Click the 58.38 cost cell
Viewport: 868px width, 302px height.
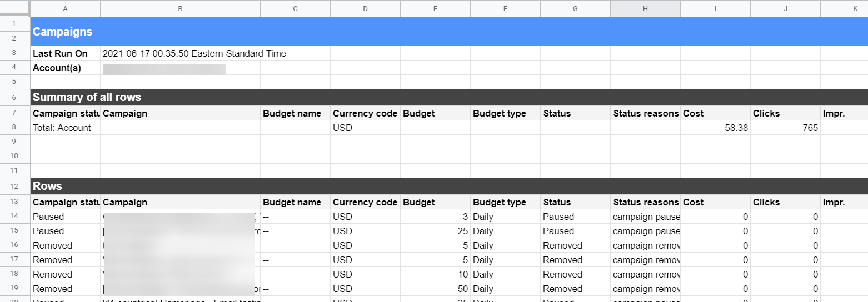715,128
